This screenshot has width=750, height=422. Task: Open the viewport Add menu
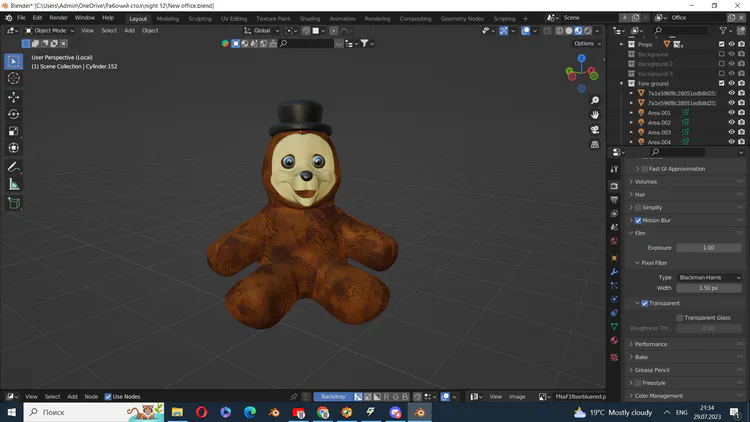tap(129, 31)
